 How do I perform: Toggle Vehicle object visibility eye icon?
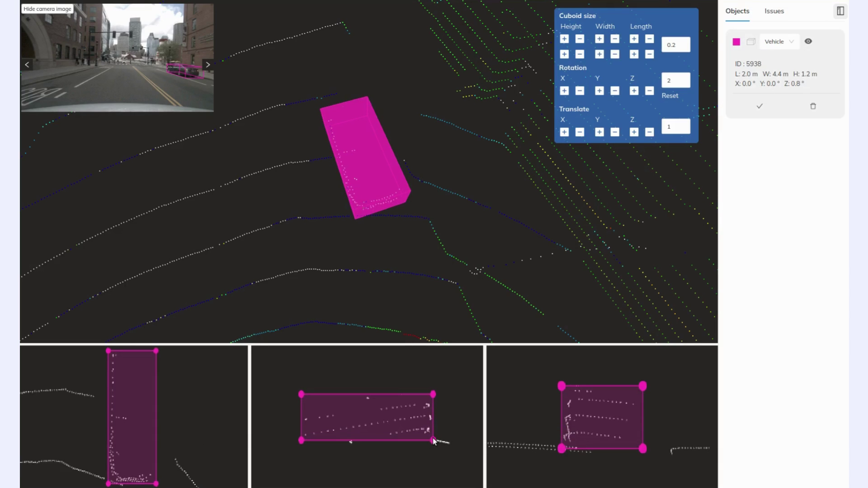coord(808,42)
